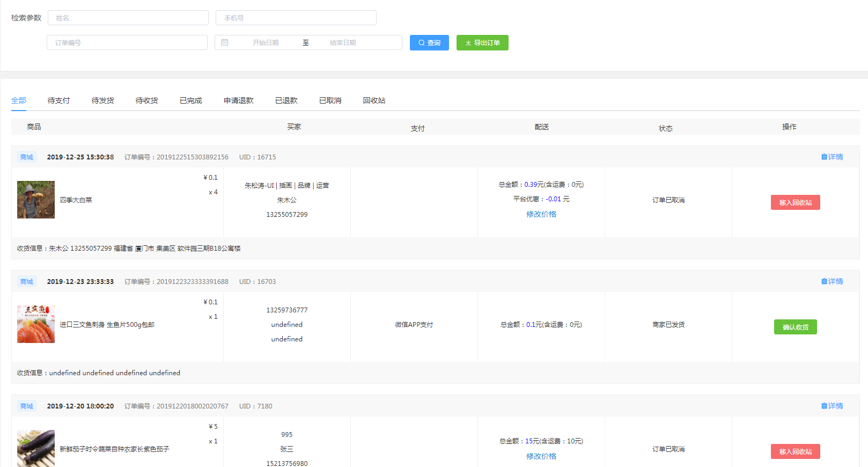Click UID：16715 text
The image size is (868, 467).
tap(258, 157)
